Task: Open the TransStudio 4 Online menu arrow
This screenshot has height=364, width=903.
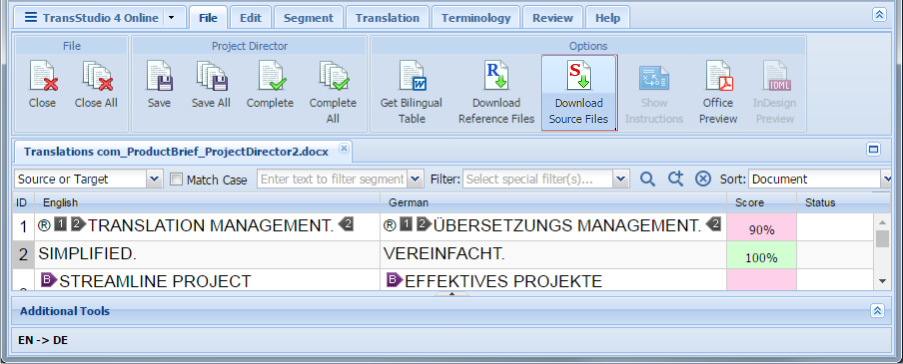Action: click(x=172, y=18)
